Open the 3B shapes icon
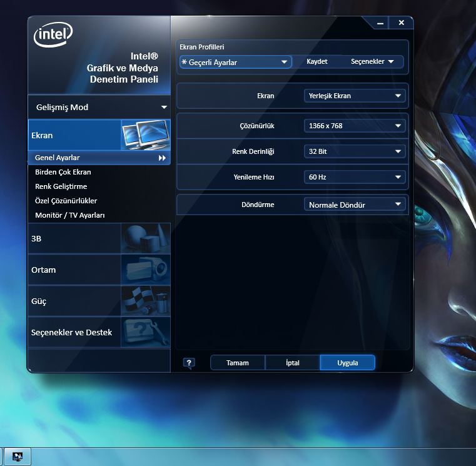The width and height of the screenshot is (476, 466). point(146,238)
